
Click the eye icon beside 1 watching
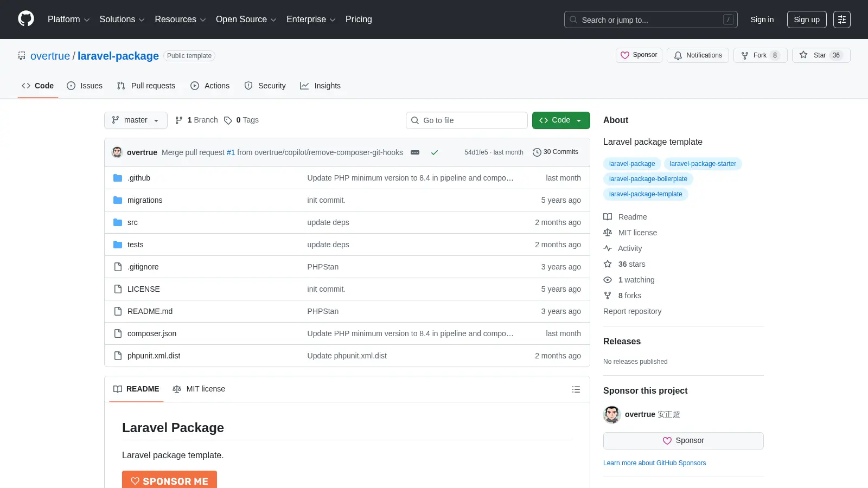coord(608,280)
